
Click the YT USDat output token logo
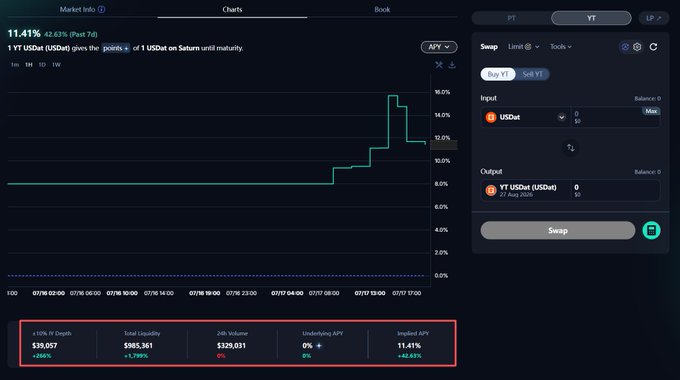[x=491, y=190]
